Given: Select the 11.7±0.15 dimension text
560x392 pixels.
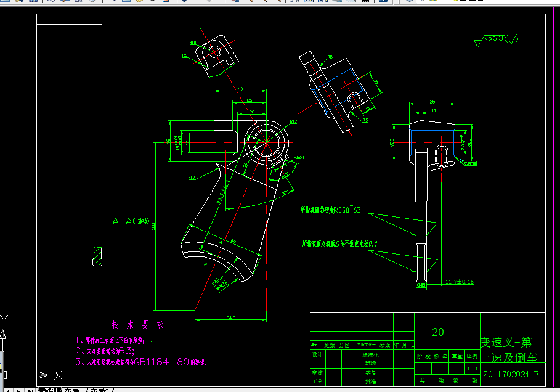Looking at the screenshot, I should coord(460,282).
